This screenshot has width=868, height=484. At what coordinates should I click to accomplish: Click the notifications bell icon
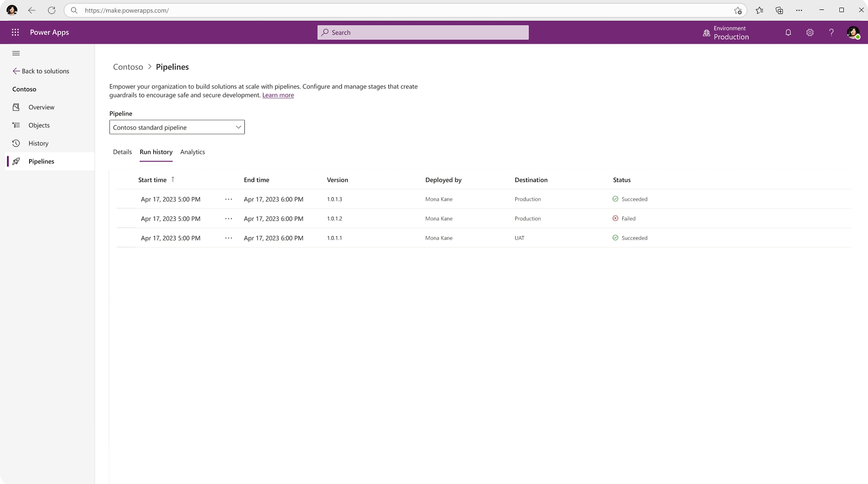tap(788, 32)
